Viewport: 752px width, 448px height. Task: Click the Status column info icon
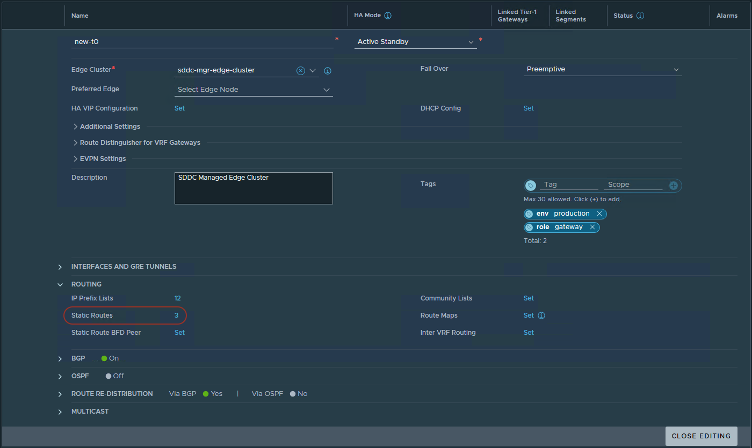pyautogui.click(x=640, y=16)
